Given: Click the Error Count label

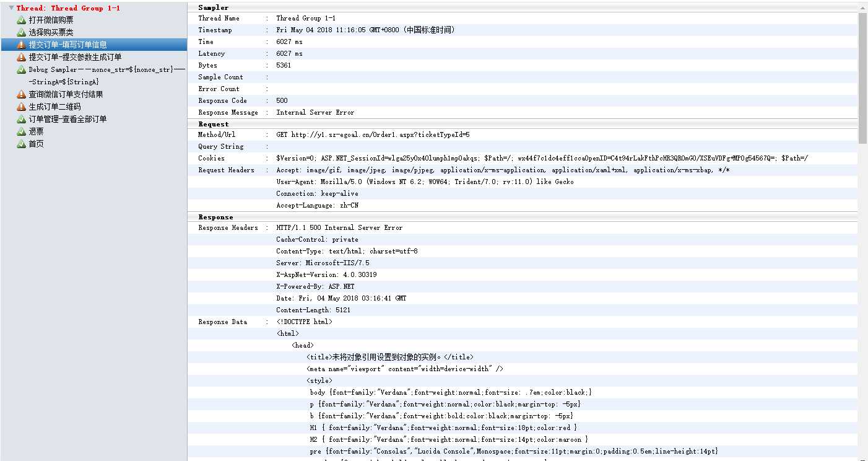Looking at the screenshot, I should click(219, 89).
